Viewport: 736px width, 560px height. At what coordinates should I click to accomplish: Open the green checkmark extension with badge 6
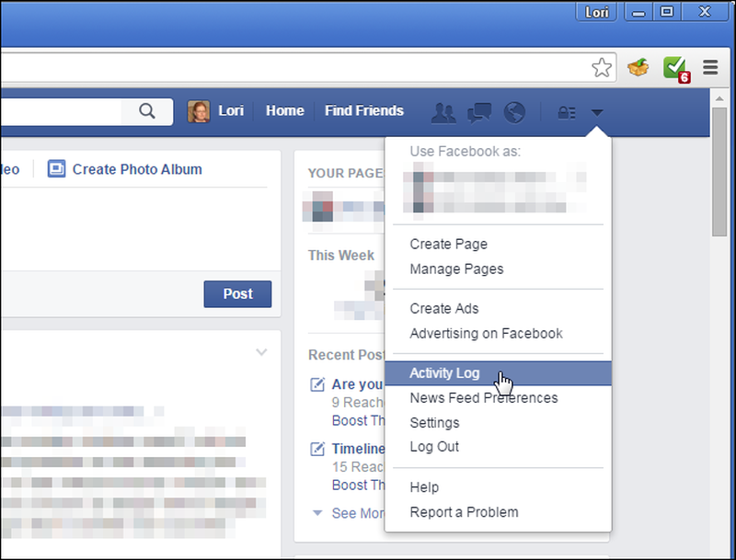point(676,69)
